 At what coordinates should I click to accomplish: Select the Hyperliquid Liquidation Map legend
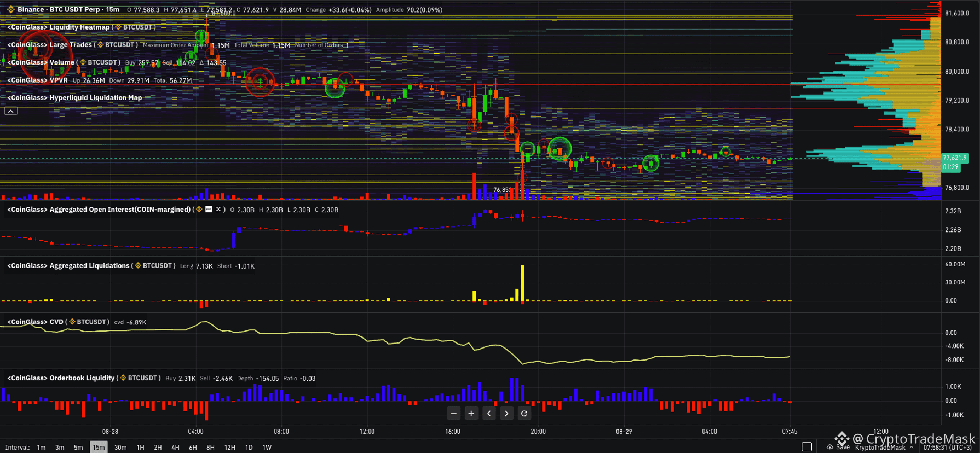tap(74, 98)
